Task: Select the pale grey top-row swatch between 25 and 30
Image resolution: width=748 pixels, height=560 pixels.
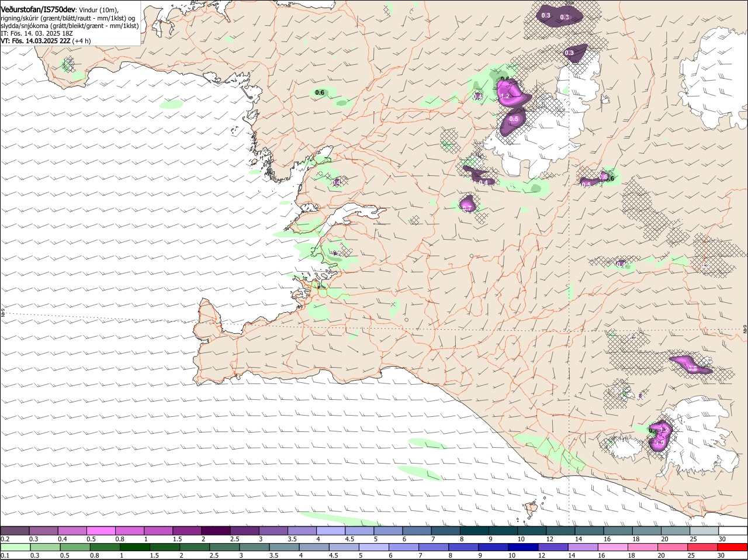Action: coord(704,531)
